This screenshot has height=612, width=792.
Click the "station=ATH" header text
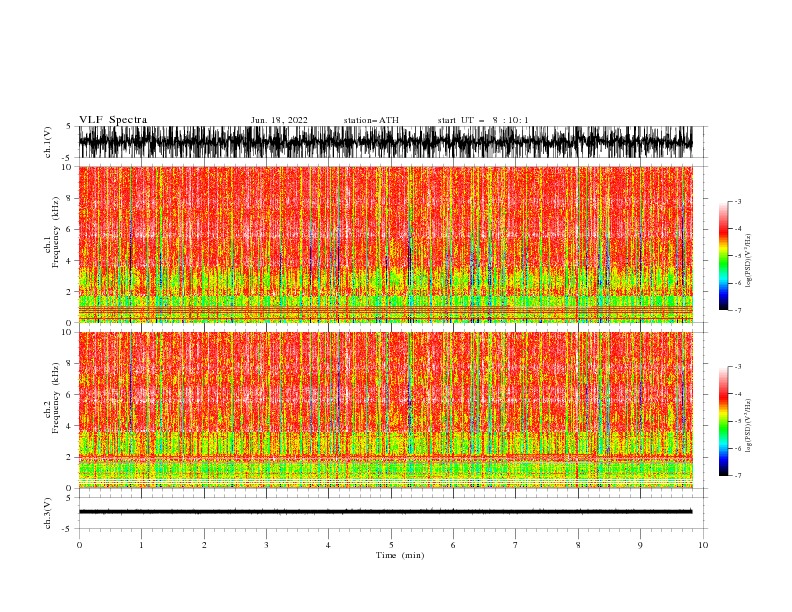371,120
